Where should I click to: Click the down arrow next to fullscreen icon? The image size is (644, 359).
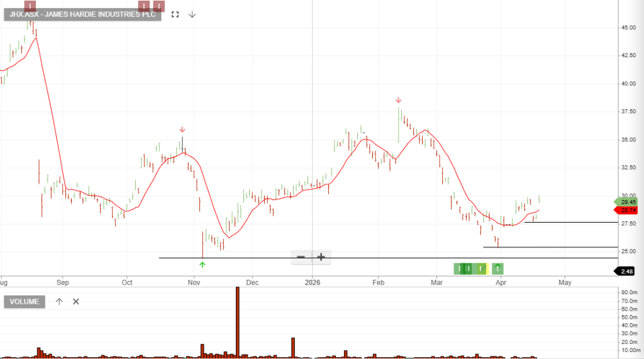[x=192, y=14]
